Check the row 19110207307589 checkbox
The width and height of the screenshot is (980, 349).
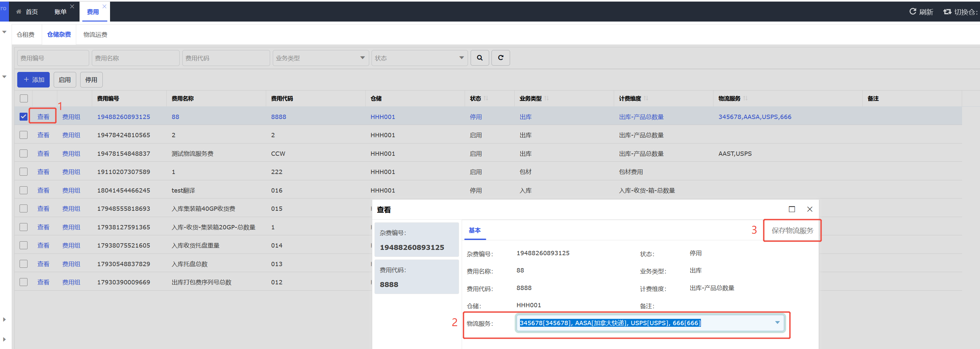[x=24, y=172]
